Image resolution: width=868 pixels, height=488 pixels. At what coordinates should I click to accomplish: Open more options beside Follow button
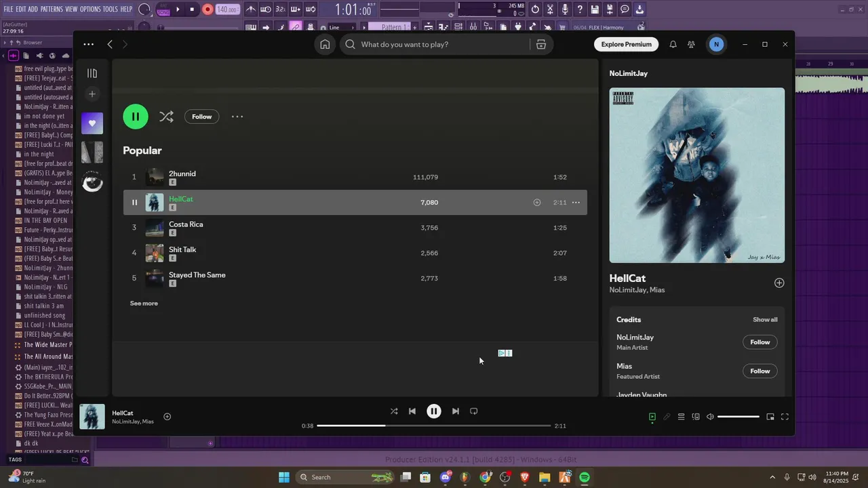237,117
